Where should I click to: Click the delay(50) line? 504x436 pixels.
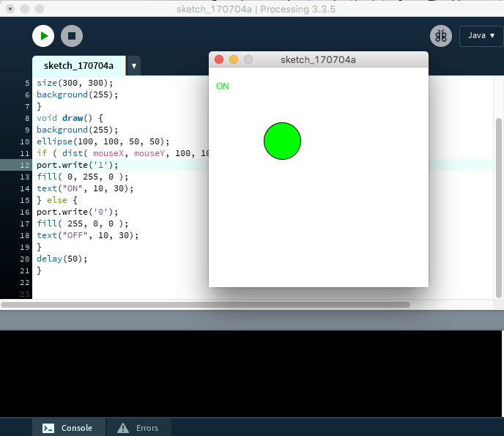pos(62,259)
